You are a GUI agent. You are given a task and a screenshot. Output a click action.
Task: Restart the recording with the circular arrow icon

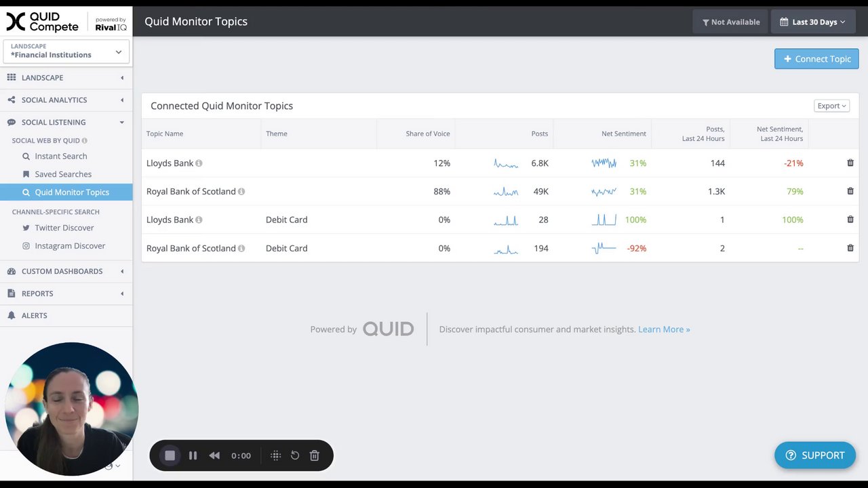[x=295, y=455]
